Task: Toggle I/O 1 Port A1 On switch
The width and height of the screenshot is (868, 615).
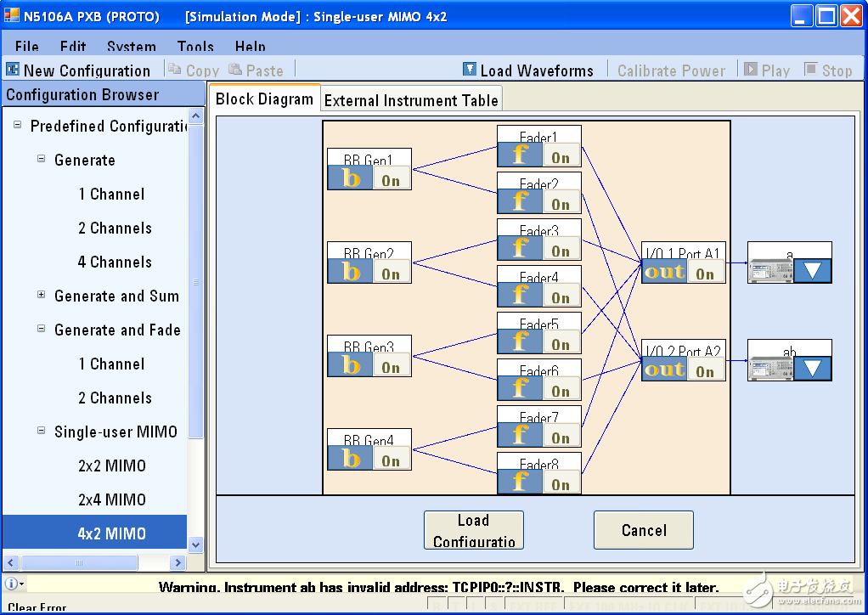Action: click(x=706, y=273)
